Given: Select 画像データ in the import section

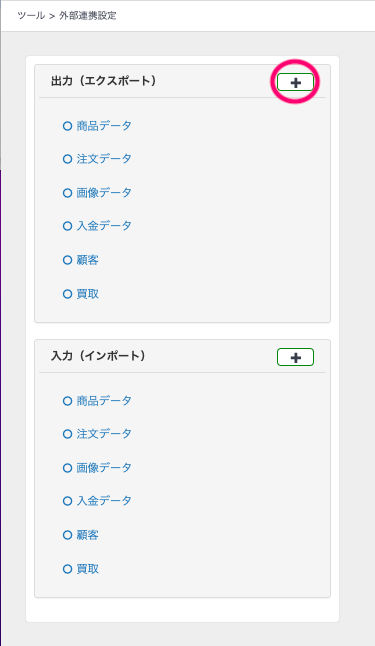Looking at the screenshot, I should click(x=104, y=468).
